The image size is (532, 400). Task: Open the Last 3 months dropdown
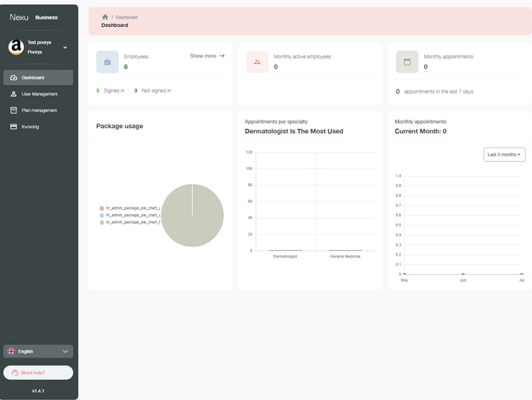coord(504,154)
